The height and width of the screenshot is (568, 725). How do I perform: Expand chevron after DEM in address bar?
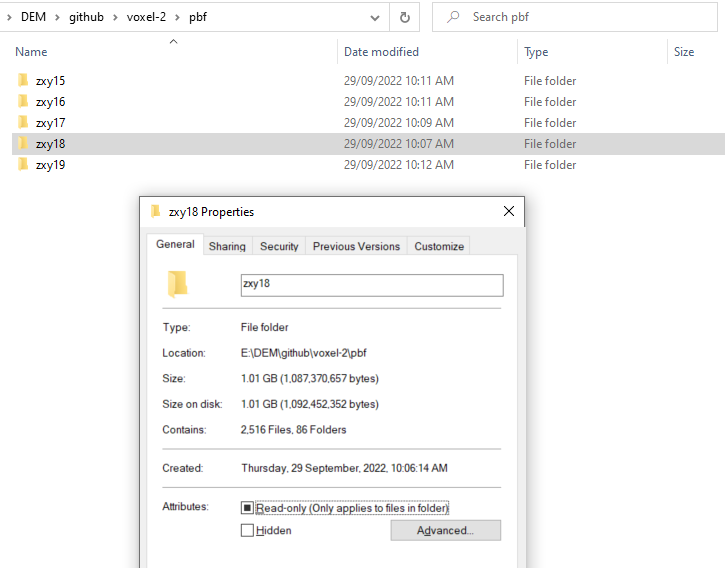(x=57, y=18)
